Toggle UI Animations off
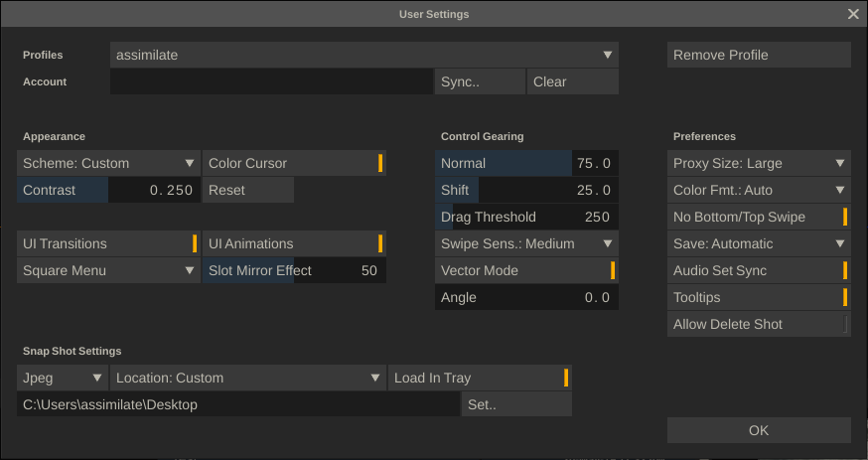Screen dimensions: 868x460 [294, 243]
